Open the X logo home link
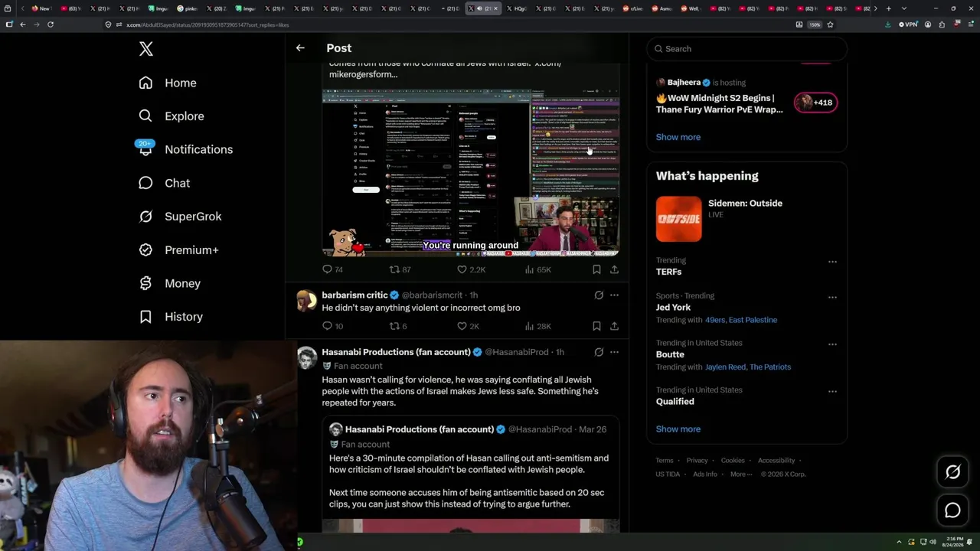This screenshot has width=980, height=551. tap(146, 49)
